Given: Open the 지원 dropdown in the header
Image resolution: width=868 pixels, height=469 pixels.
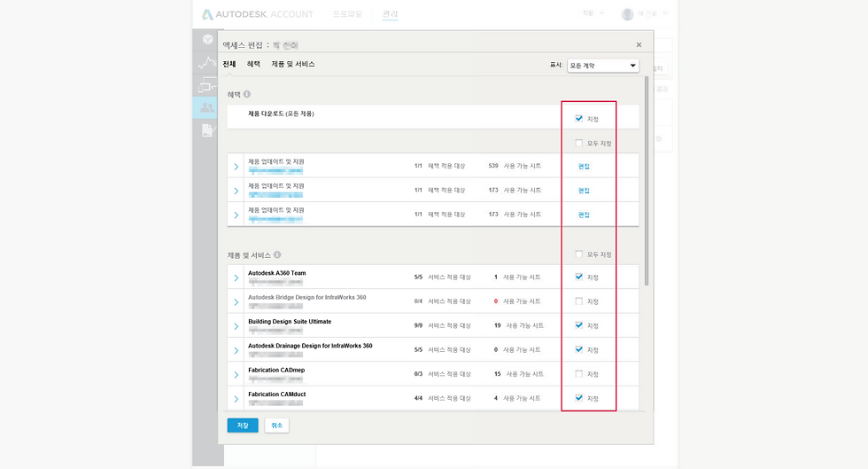Looking at the screenshot, I should click(593, 13).
